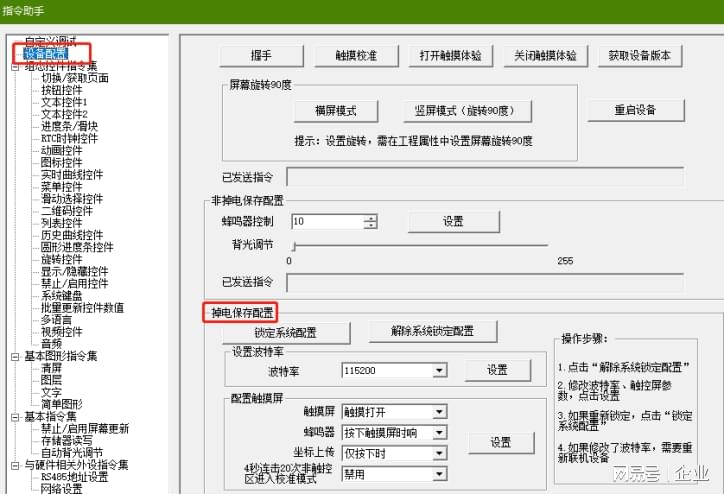The image size is (724, 495).
Task: Collapse the 组态控件指令集 tree node
Action: click(x=15, y=67)
